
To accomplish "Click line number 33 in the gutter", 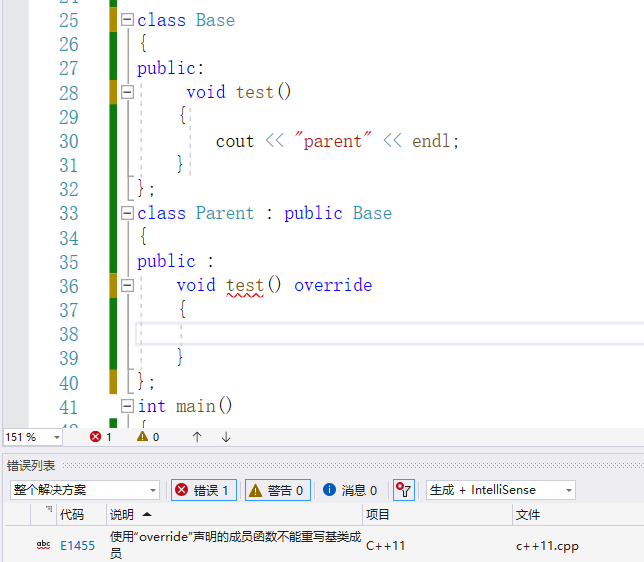I will coord(68,213).
